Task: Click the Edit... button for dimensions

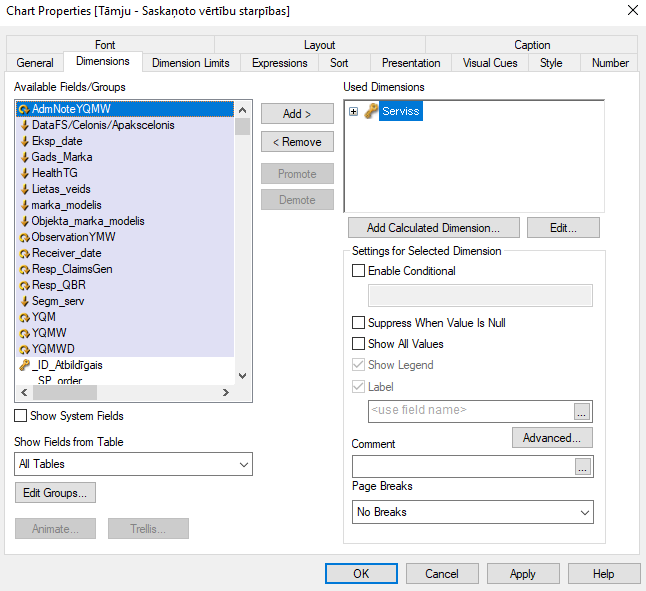Action: [x=563, y=228]
